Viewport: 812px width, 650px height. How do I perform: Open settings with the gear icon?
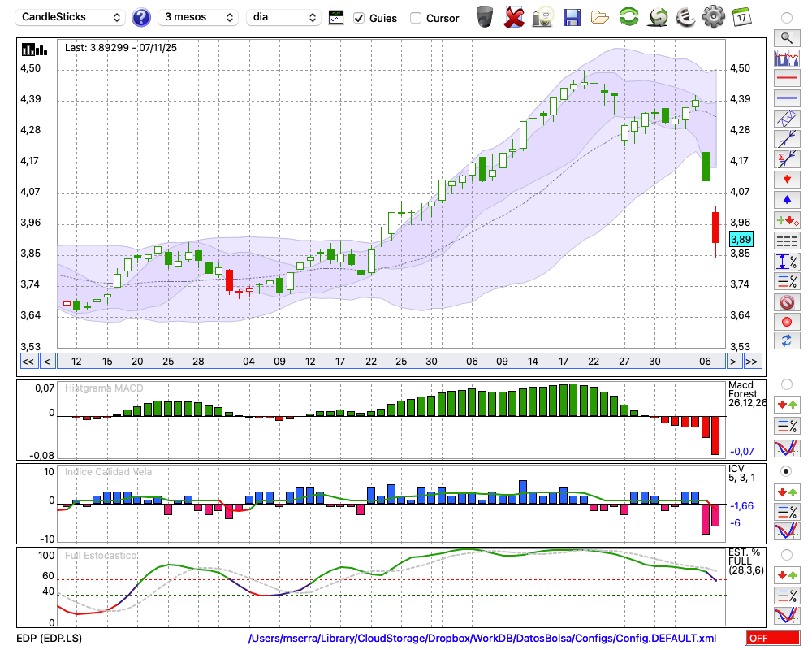pyautogui.click(x=714, y=16)
